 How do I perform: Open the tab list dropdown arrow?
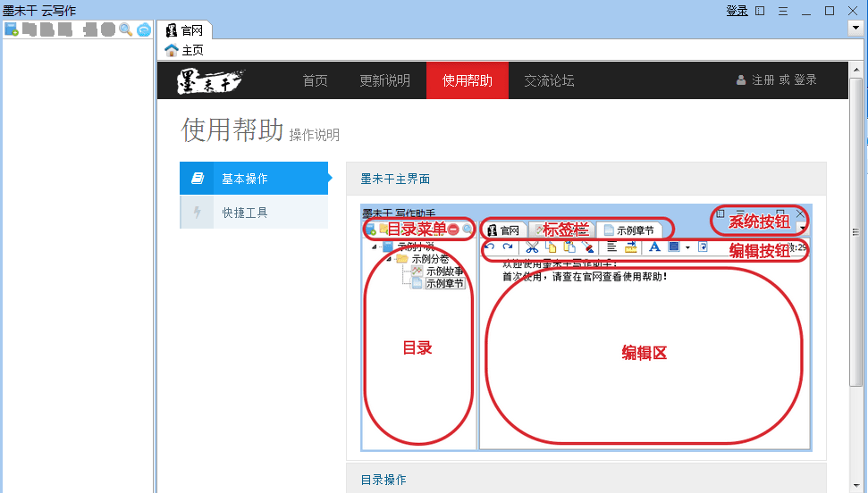(x=855, y=29)
